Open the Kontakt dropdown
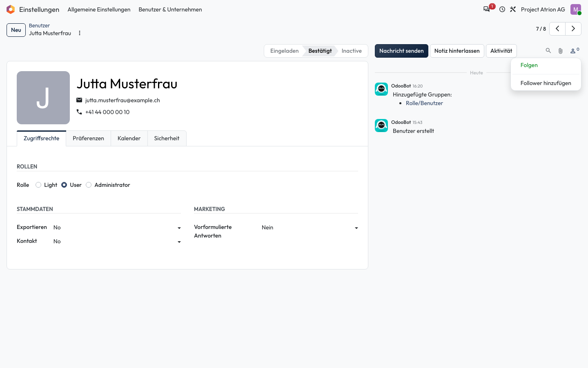 117,242
